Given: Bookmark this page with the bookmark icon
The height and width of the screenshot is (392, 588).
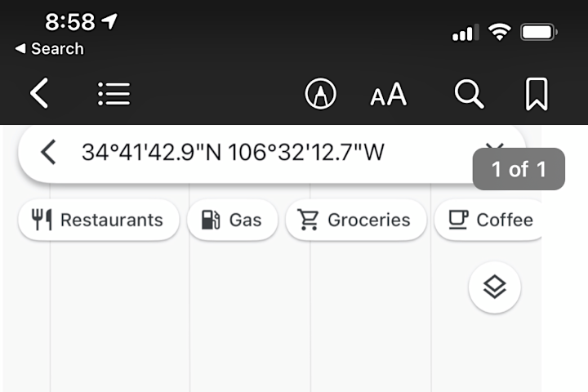Looking at the screenshot, I should [537, 94].
